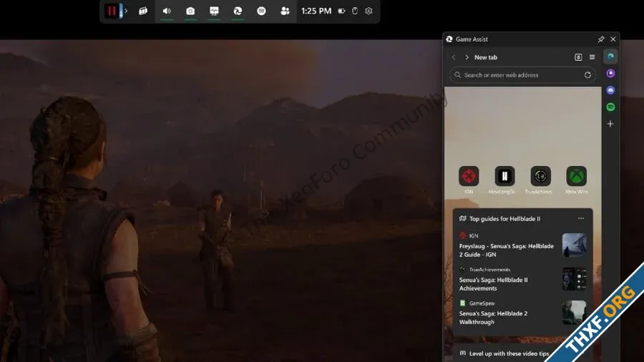644x362 pixels.
Task: Click the Game Assist title logo
Action: pyautogui.click(x=449, y=39)
